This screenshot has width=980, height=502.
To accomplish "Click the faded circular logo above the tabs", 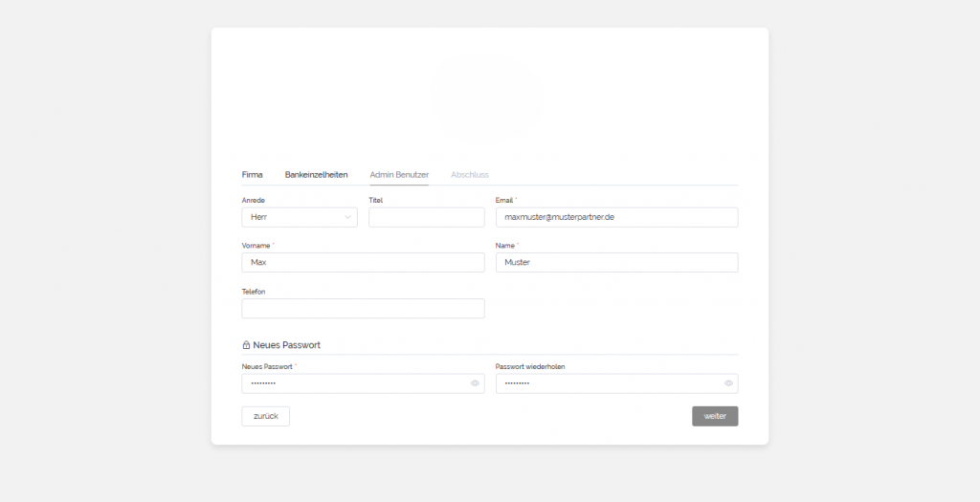I will (489, 100).
